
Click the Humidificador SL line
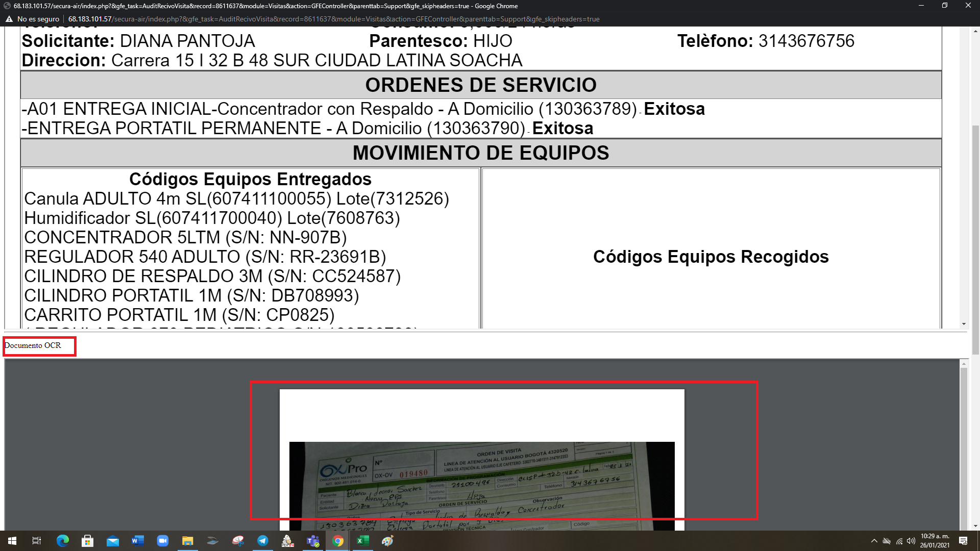click(x=212, y=218)
